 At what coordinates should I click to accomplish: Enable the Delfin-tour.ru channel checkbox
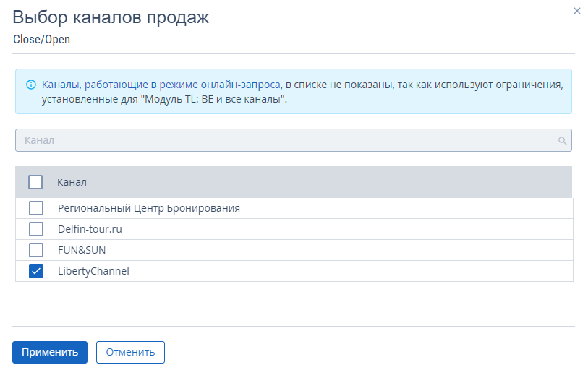pos(35,229)
